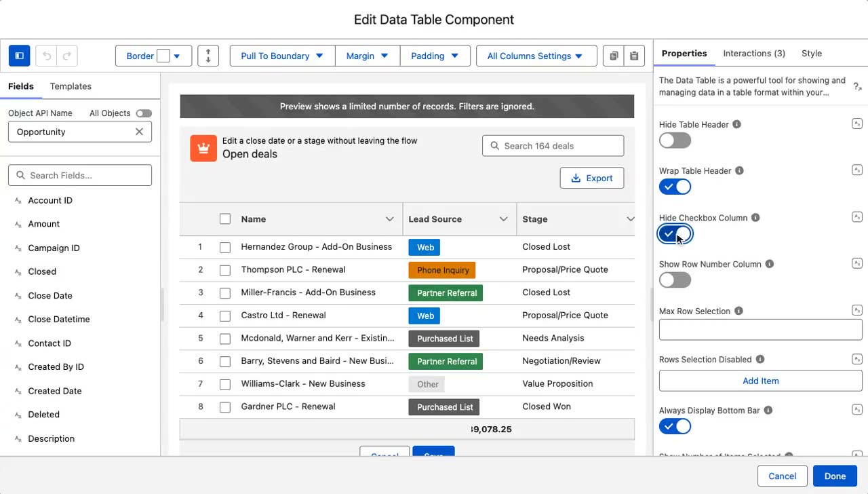The width and height of the screenshot is (868, 494).
Task: Expand the Stage column chevron menu
Action: (x=631, y=219)
